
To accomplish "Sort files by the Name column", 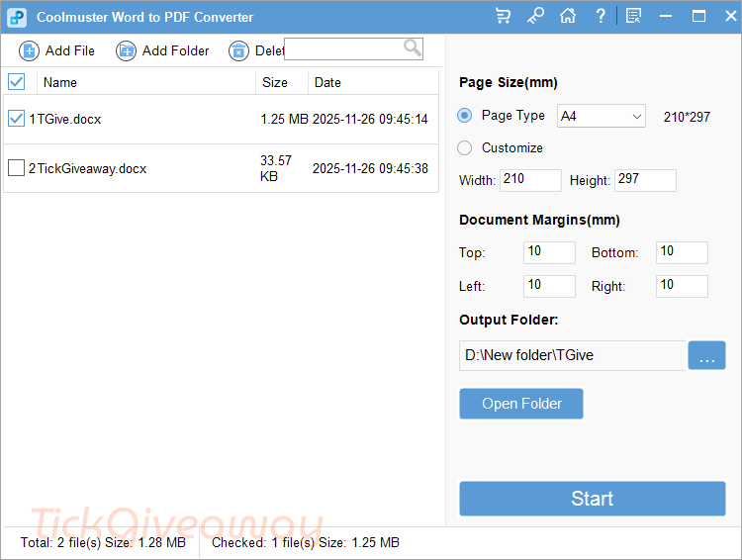I will point(60,82).
